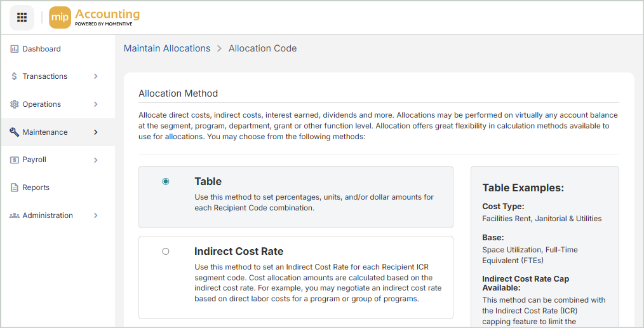Expand the Maintenance submenu chevron

coord(96,132)
